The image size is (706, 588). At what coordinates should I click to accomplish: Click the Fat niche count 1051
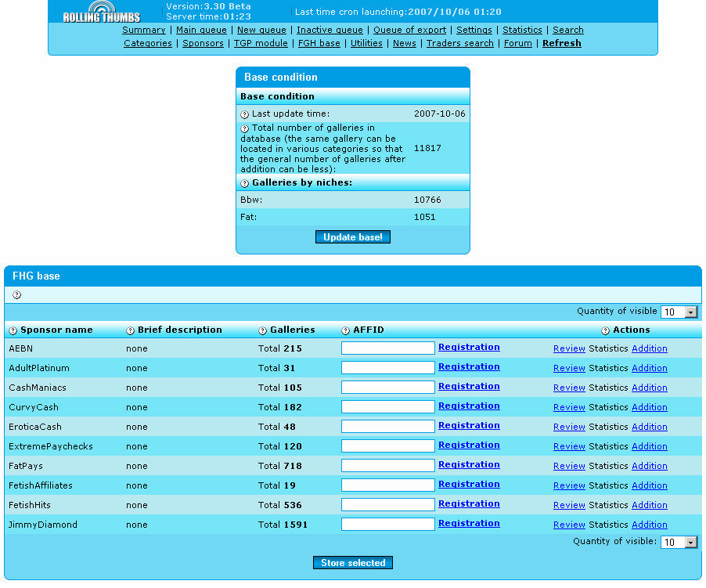424,218
